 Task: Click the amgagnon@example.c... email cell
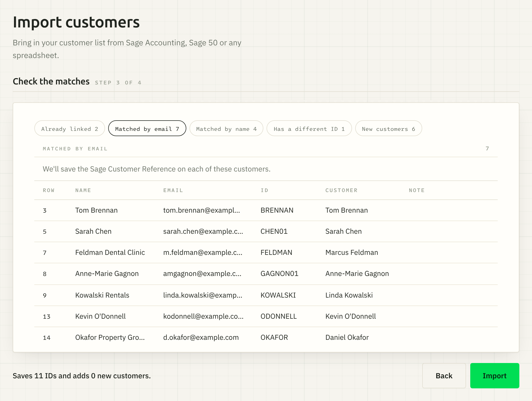click(x=202, y=274)
